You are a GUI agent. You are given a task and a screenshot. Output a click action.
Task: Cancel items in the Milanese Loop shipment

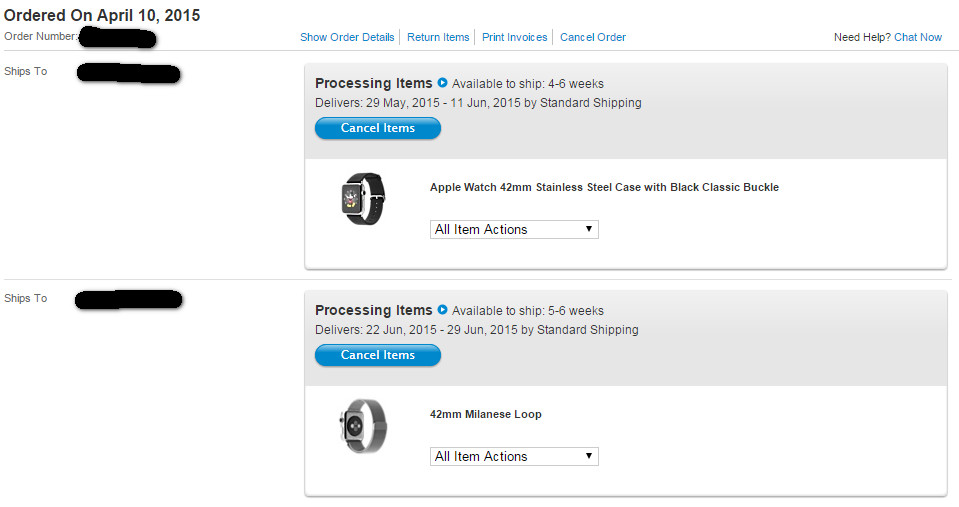[377, 355]
